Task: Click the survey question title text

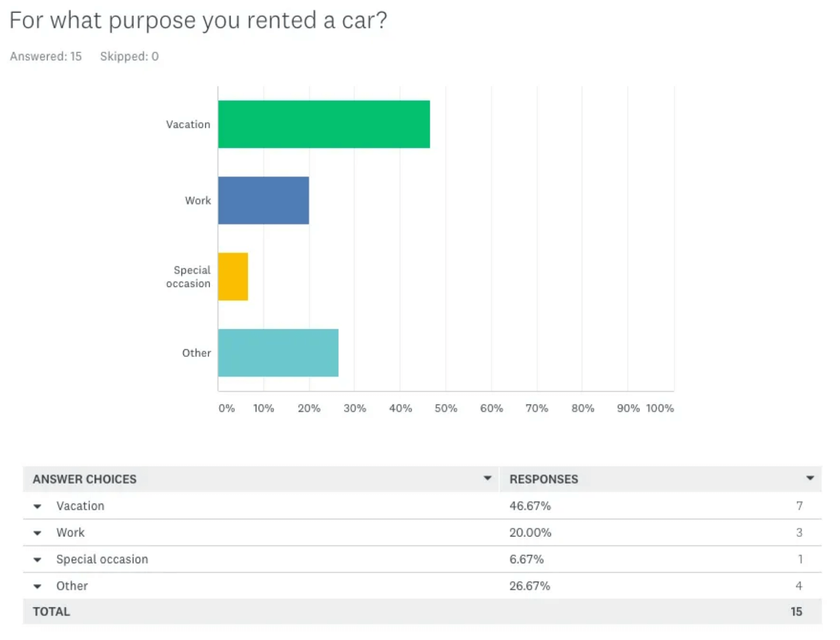Action: [x=198, y=21]
